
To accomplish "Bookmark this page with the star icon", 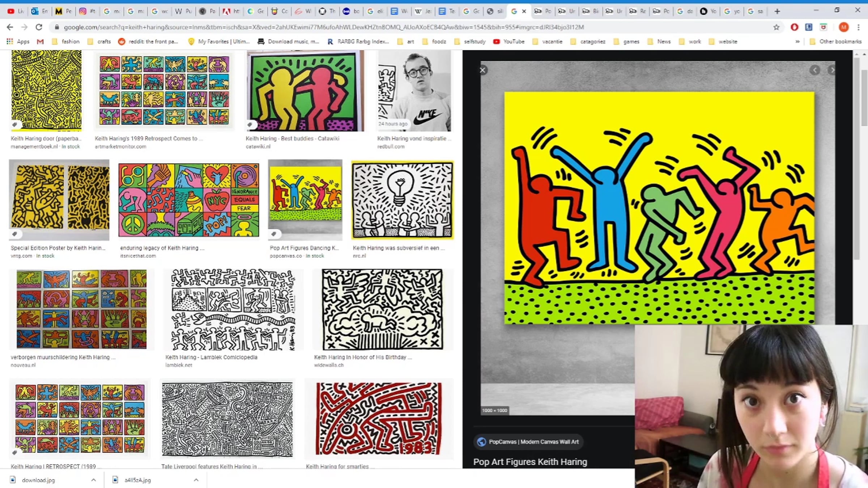I will 776,27.
